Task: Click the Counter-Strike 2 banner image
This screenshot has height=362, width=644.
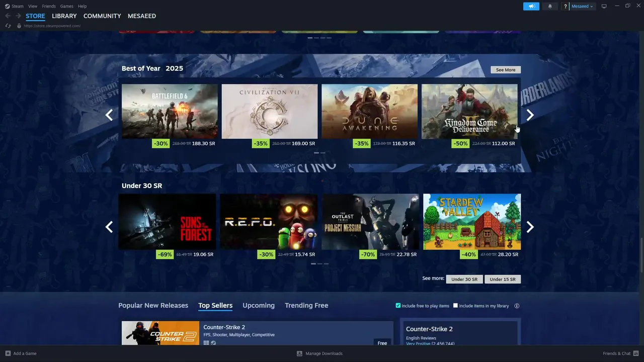Action: pyautogui.click(x=160, y=333)
